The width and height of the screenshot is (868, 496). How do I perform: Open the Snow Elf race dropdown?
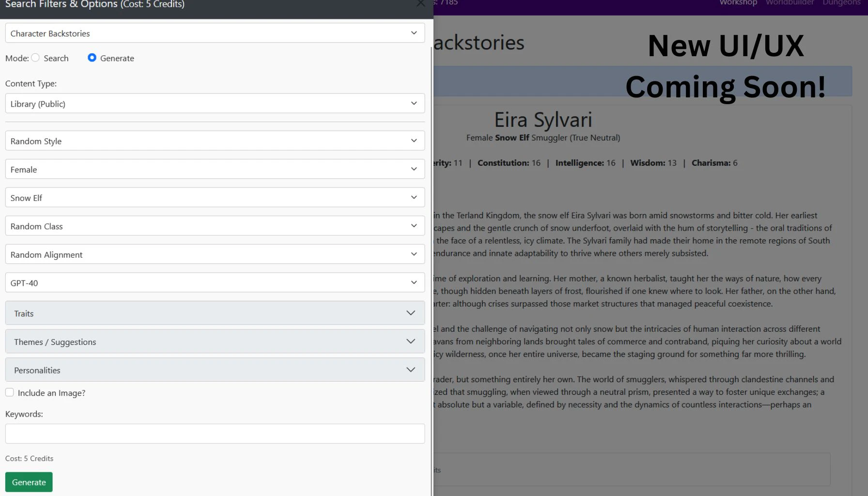pos(215,198)
